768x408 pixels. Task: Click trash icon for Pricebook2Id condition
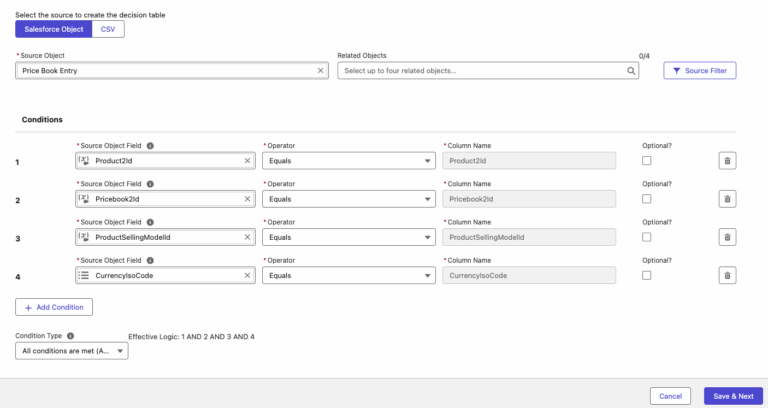coord(728,199)
